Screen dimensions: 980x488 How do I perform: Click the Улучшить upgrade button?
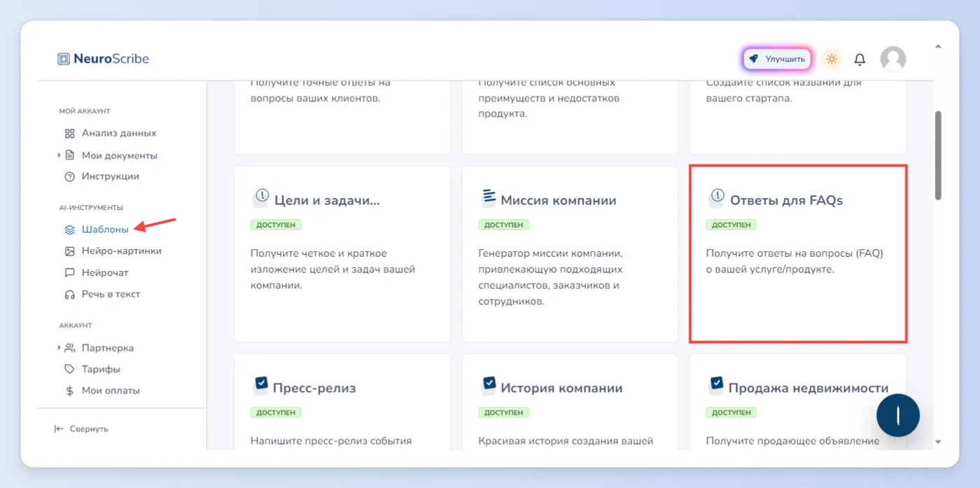tap(777, 60)
